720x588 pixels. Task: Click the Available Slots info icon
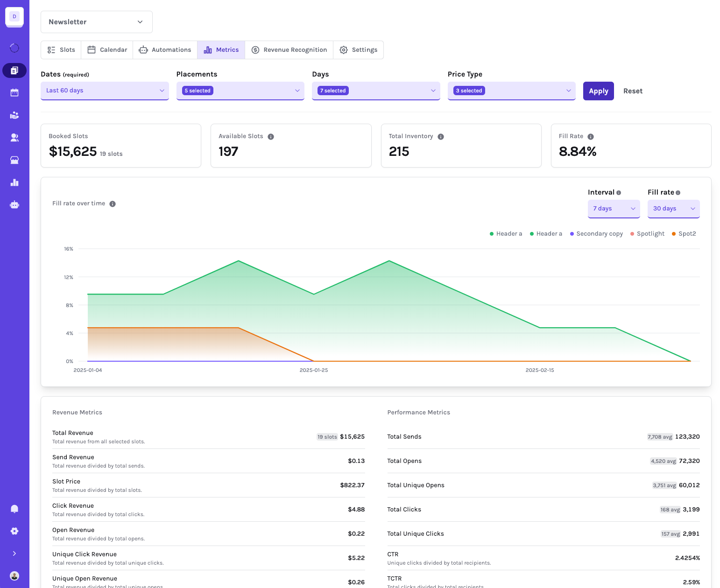(271, 137)
